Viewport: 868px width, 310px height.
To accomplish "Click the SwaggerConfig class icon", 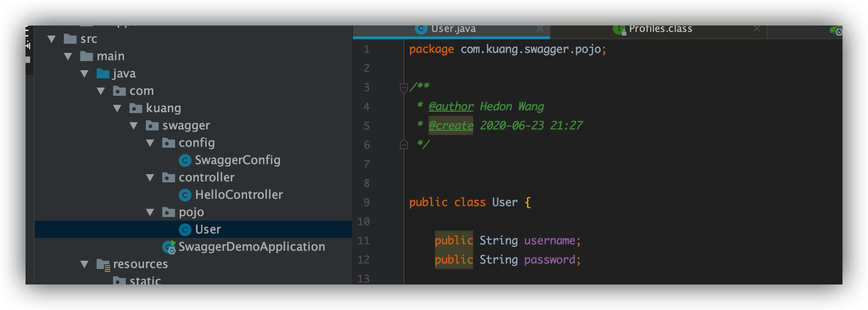I will pyautogui.click(x=185, y=160).
